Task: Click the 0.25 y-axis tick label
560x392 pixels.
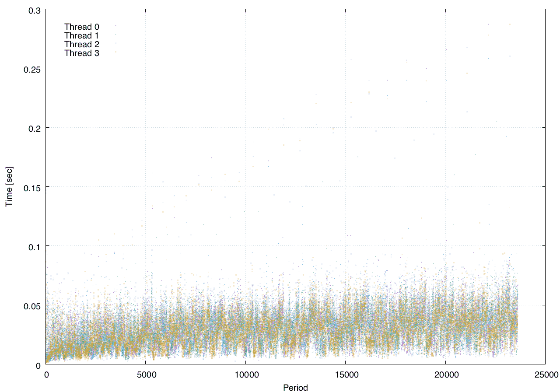Action: 31,69
